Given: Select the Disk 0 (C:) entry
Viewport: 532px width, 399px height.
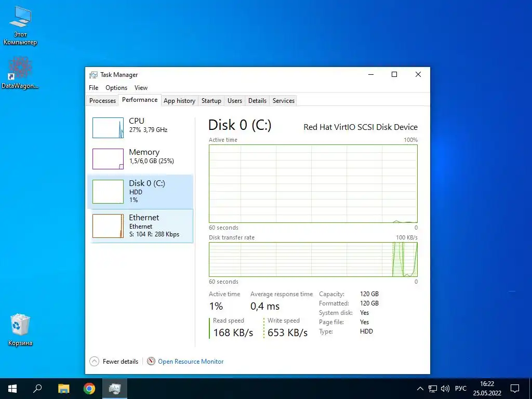Looking at the screenshot, I should [140, 192].
